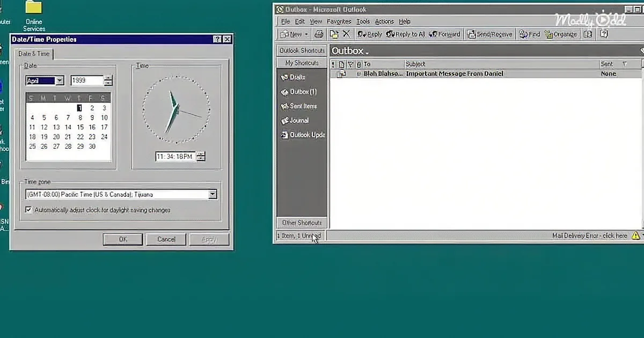
Task: Open the Actions menu in Outlook
Action: (x=384, y=21)
